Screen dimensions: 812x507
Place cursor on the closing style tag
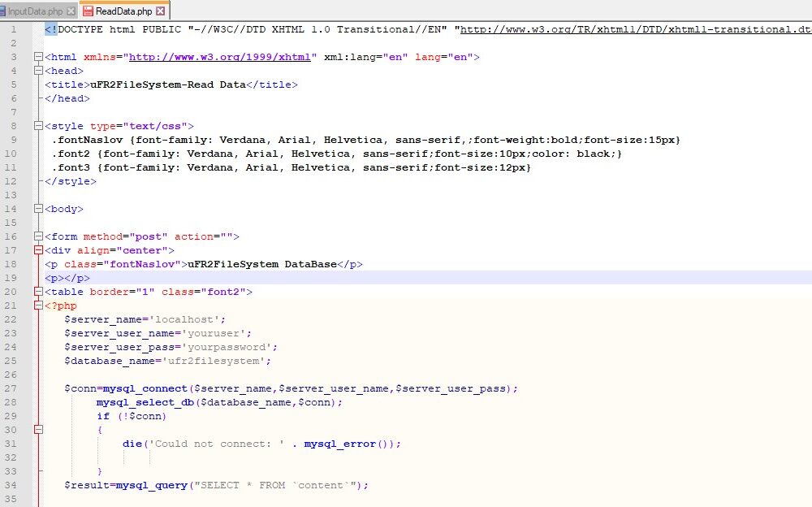click(71, 181)
